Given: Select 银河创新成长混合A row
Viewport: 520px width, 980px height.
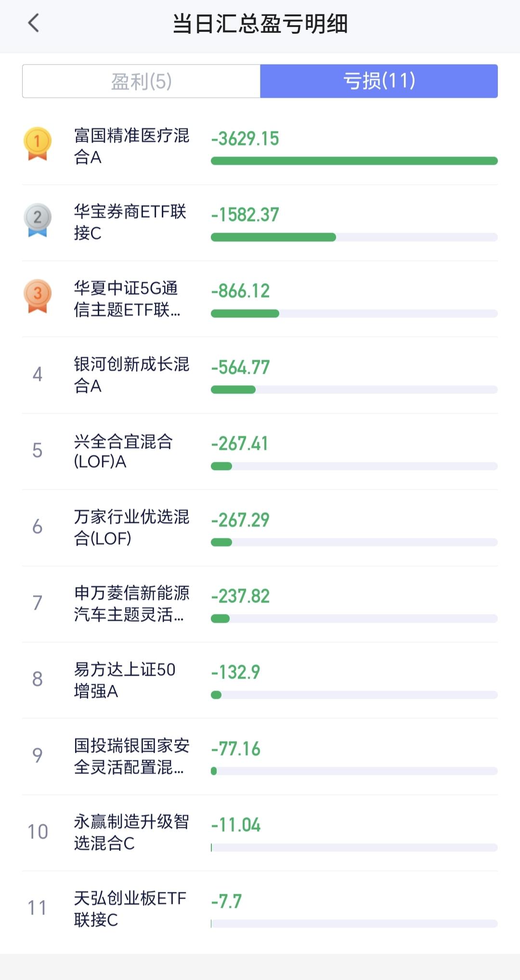Looking at the screenshot, I should point(260,375).
